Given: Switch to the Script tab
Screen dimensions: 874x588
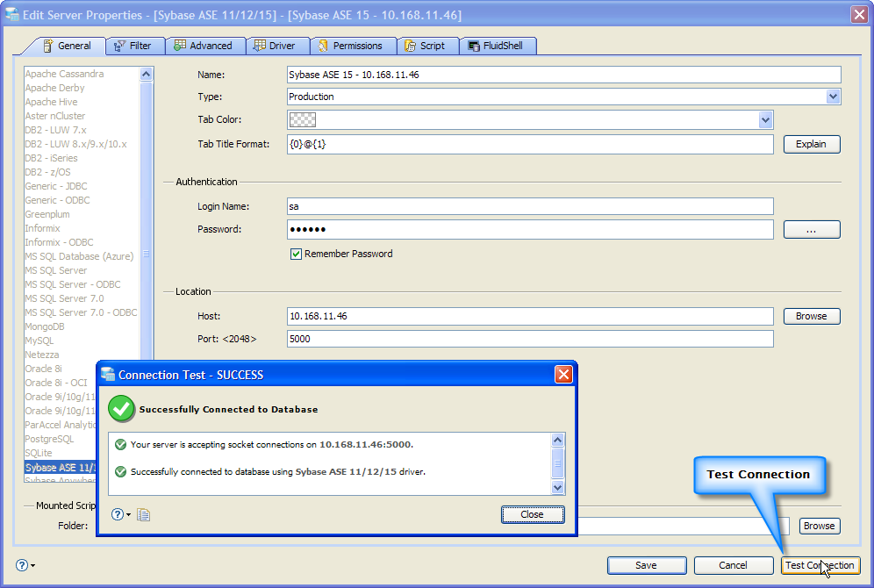Looking at the screenshot, I should 427,46.
